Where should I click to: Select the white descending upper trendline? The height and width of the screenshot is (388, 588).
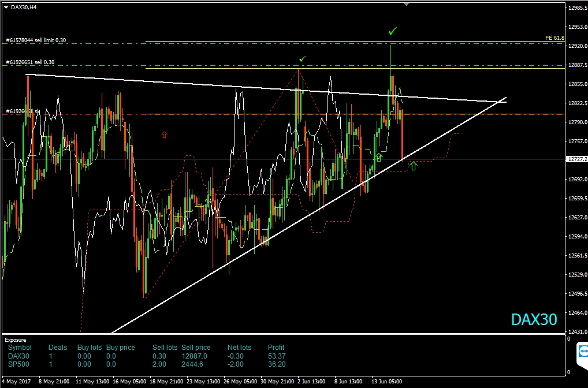coord(266,88)
